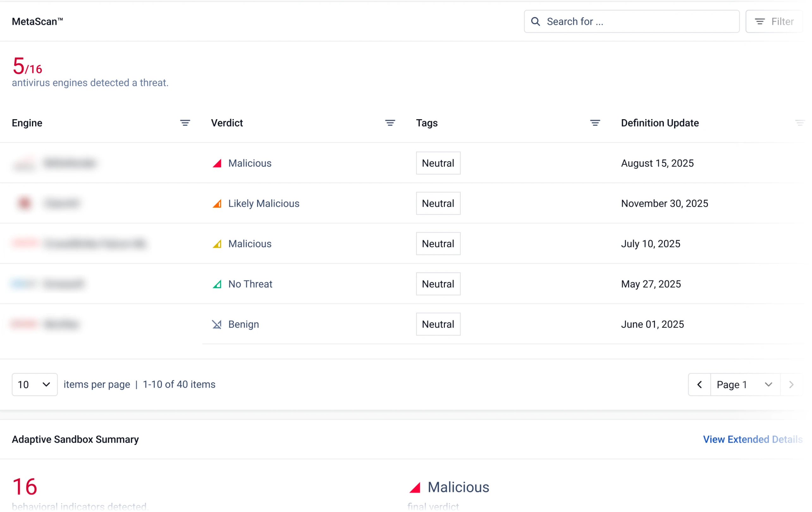Image resolution: width=812 pixels, height=512 pixels.
Task: Click the Benign verdict icon
Action: coord(217,324)
